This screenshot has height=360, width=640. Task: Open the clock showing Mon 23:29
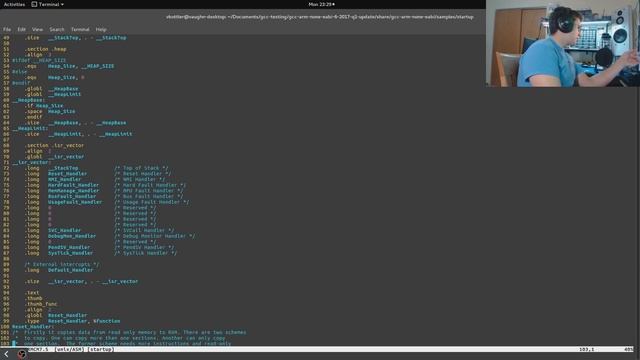(321, 4)
